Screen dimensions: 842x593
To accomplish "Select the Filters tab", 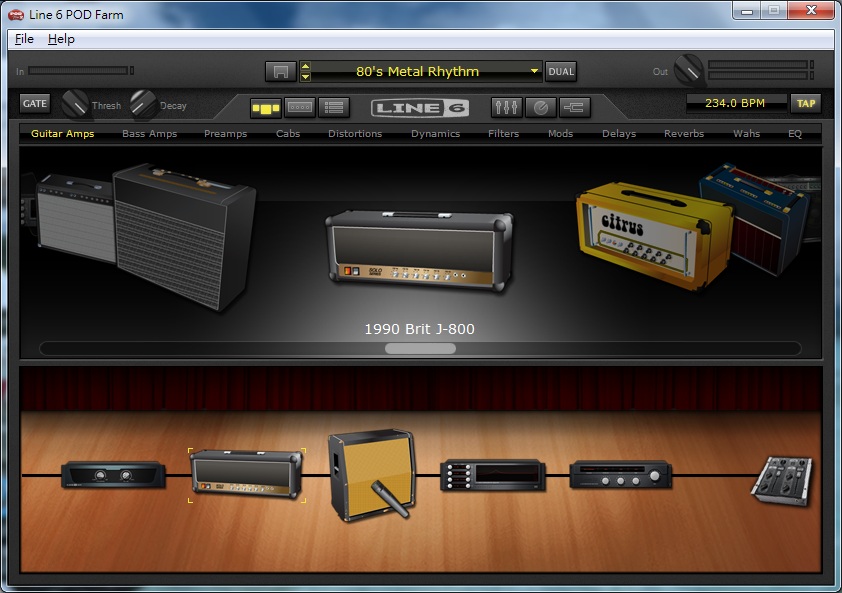I will pyautogui.click(x=504, y=134).
